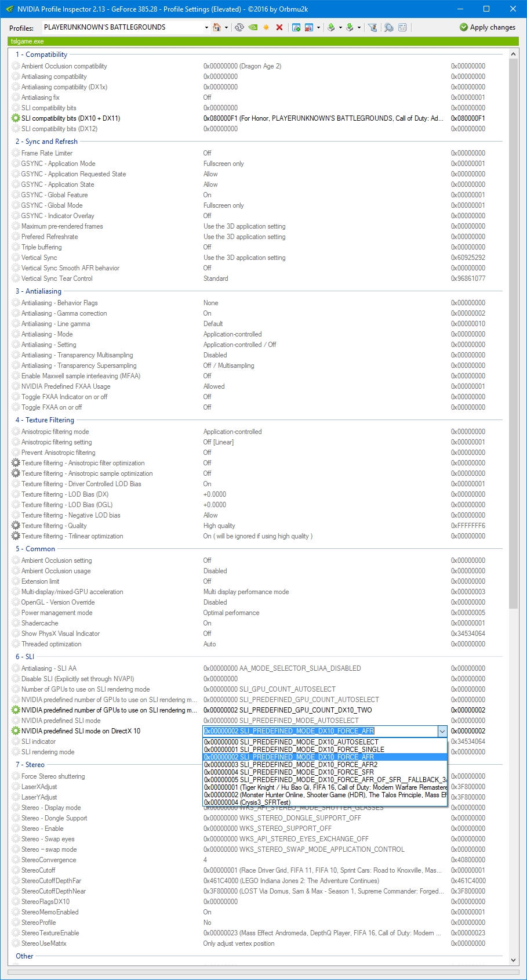The width and height of the screenshot is (527, 980).
Task: Open the dropdown arrow next to remove application
Action: pos(318,27)
